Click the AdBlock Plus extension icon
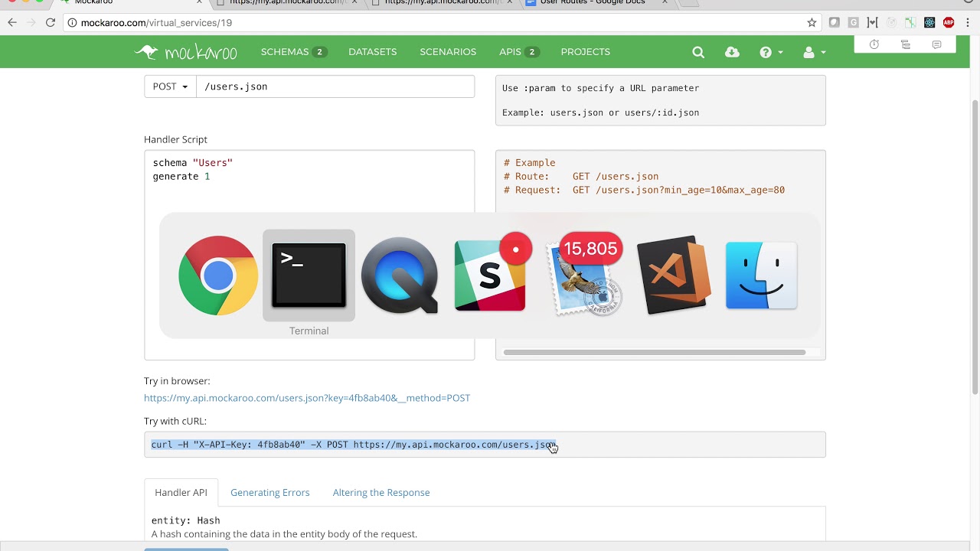 tap(949, 23)
